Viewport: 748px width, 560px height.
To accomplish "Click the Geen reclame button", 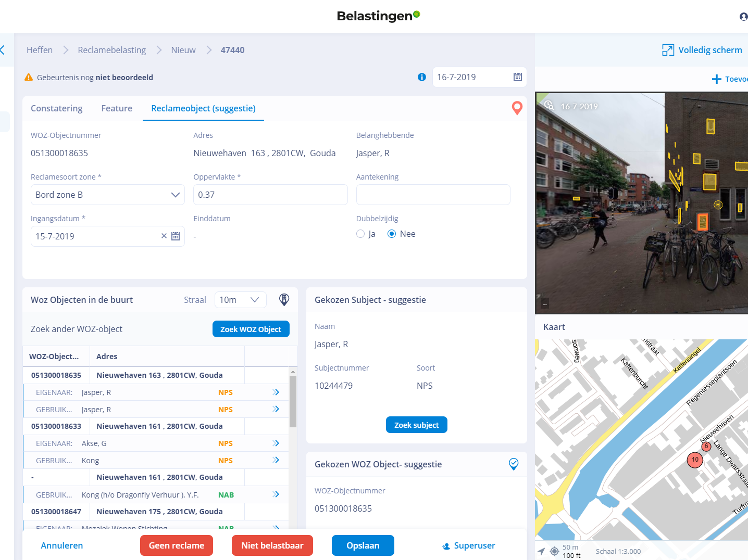I will [177, 545].
